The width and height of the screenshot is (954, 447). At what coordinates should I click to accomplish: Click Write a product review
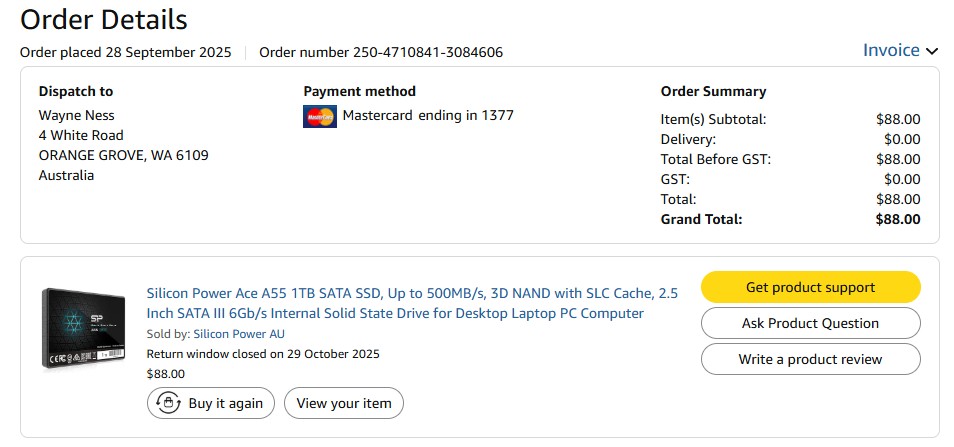click(x=810, y=359)
